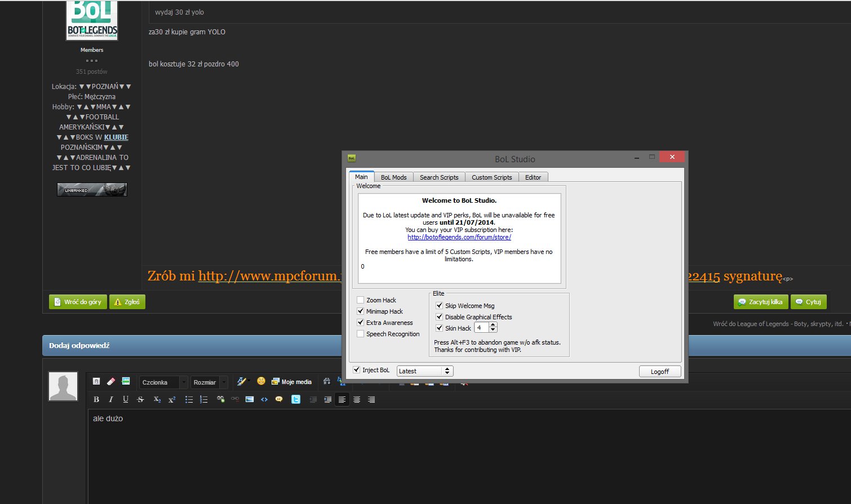Click the eraser remove-format icon
851x504 pixels.
(x=111, y=381)
